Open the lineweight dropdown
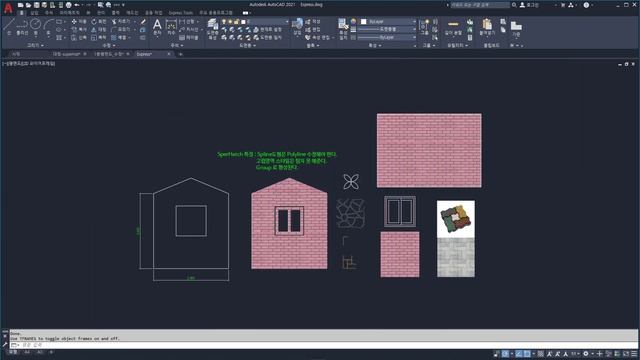 click(387, 29)
